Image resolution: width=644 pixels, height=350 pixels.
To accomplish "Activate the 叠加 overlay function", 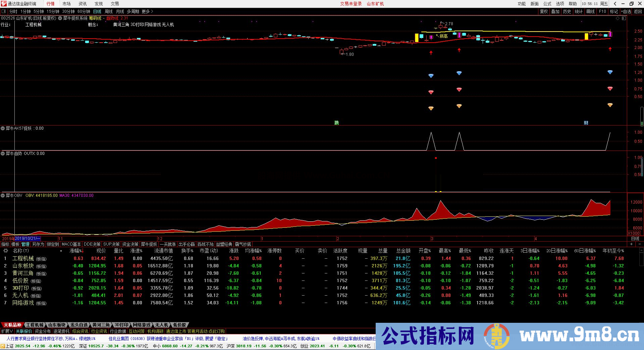I will tap(555, 11).
